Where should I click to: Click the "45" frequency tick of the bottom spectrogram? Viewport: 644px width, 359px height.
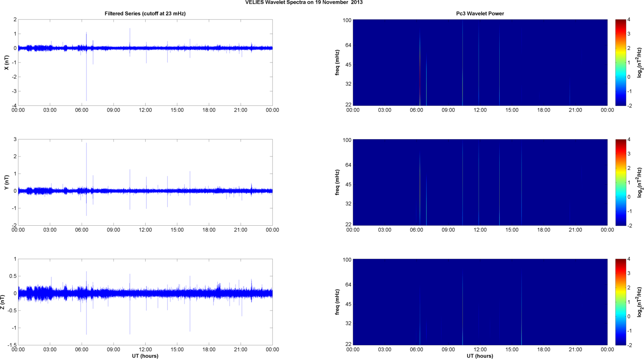[x=348, y=304]
